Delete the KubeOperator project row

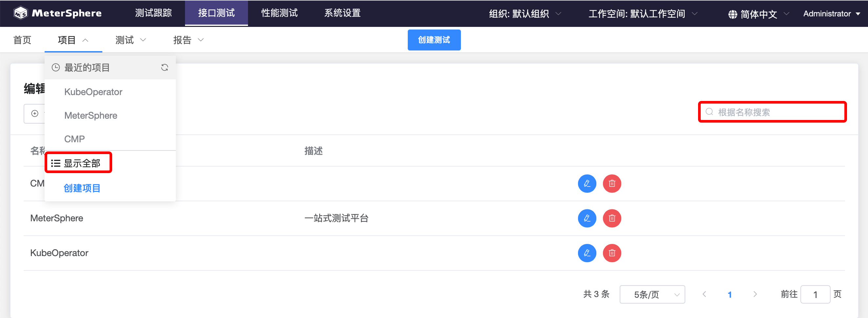coord(612,253)
